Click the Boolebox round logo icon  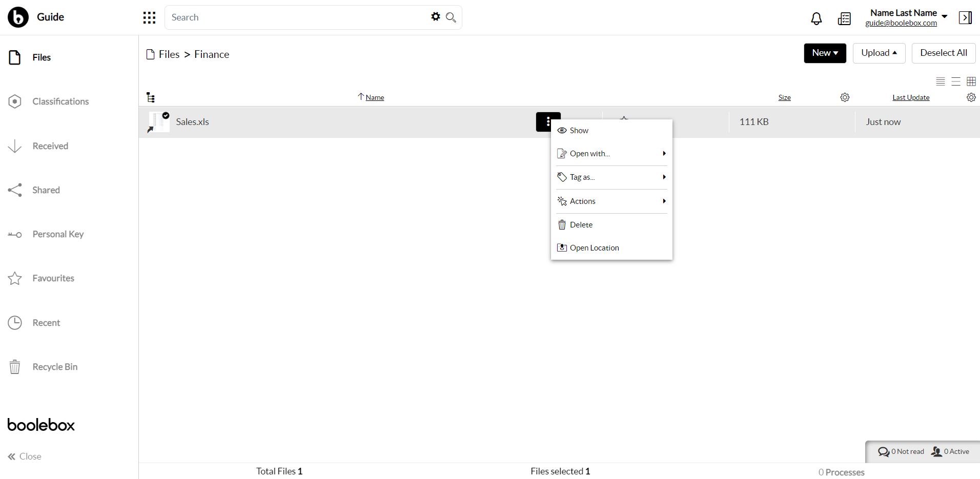[x=18, y=17]
